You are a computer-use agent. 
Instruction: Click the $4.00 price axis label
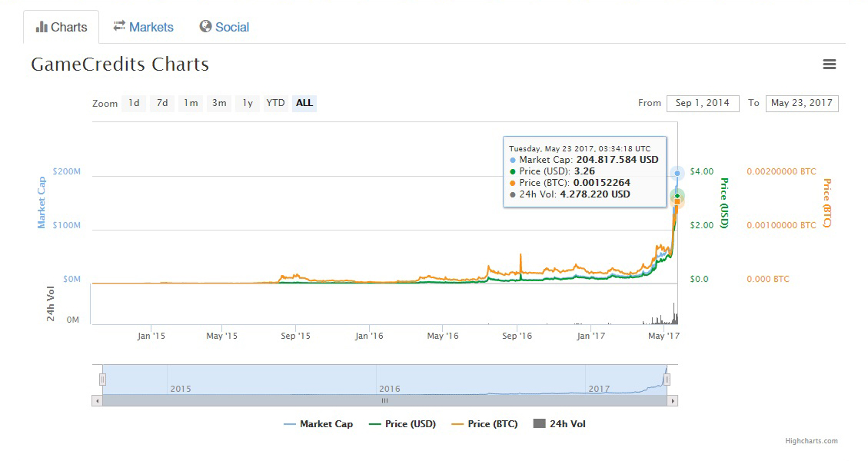coord(702,171)
